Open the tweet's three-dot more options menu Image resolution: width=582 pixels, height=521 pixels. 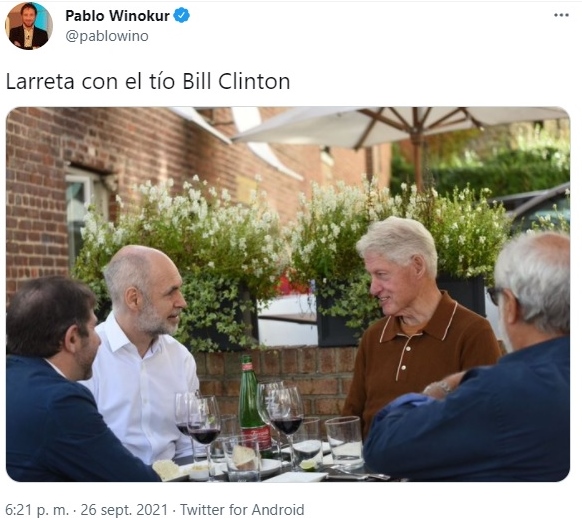561,15
